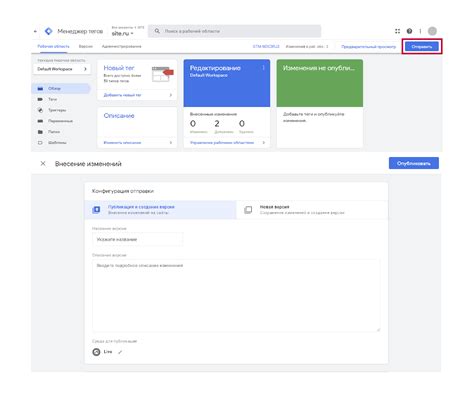The image size is (474, 395).
Task: Close the Внесение изменений panel with X
Action: coord(43,163)
